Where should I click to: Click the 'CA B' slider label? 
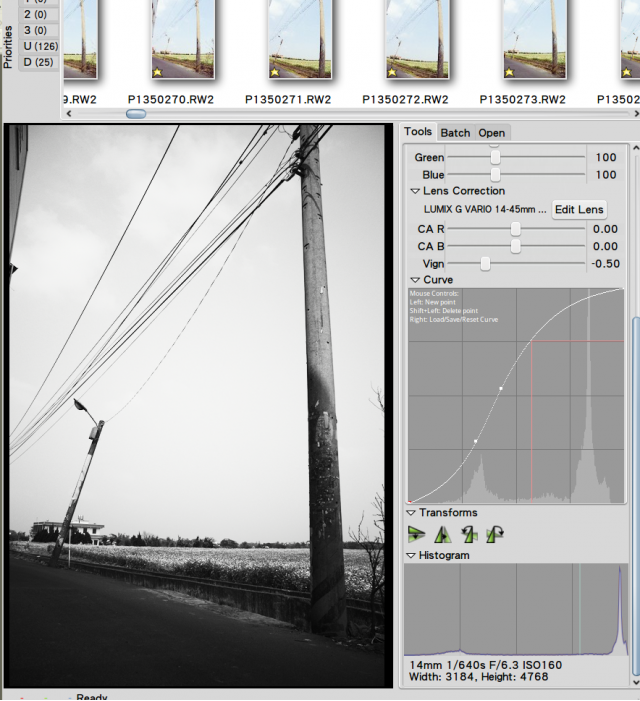point(431,246)
